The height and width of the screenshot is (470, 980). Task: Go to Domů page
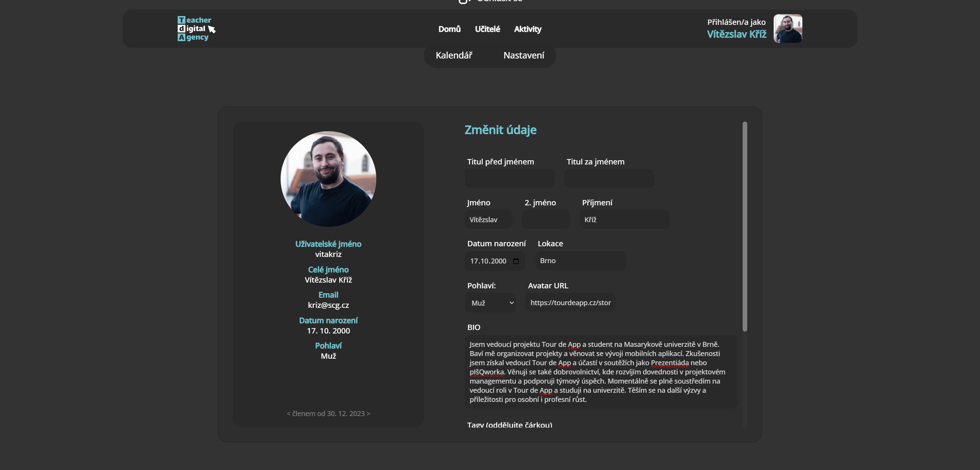click(x=449, y=29)
